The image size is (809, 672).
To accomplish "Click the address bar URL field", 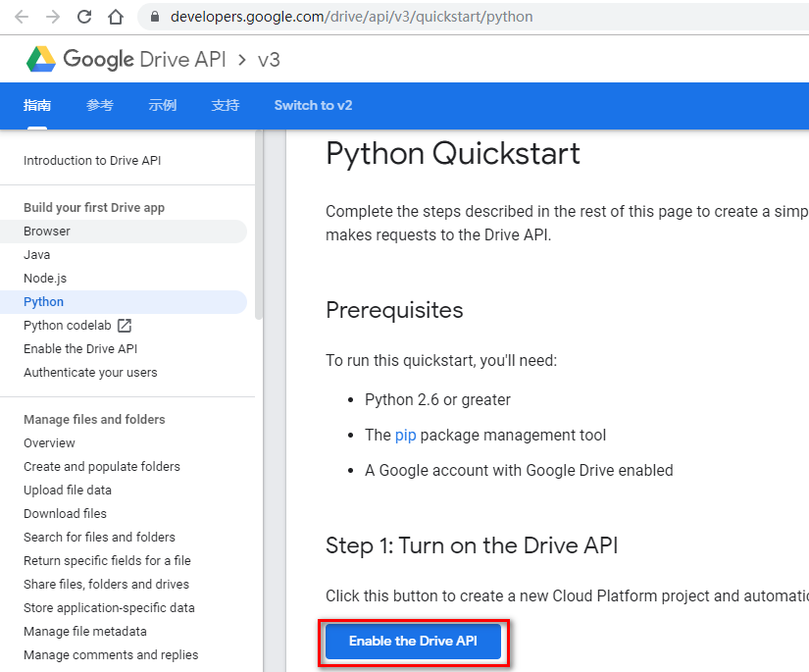I will 392,17.
